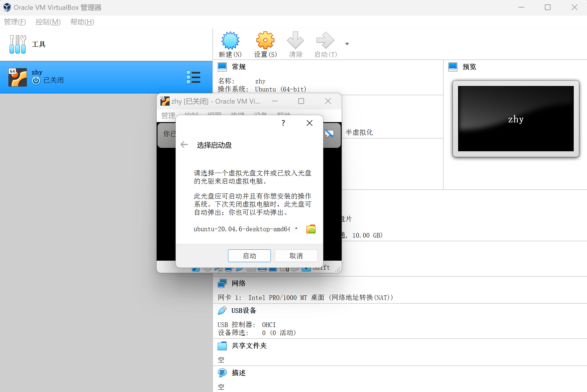Screen dimensions: 587x392
Task: Click the folder icon to browse disk image
Action: (311, 229)
